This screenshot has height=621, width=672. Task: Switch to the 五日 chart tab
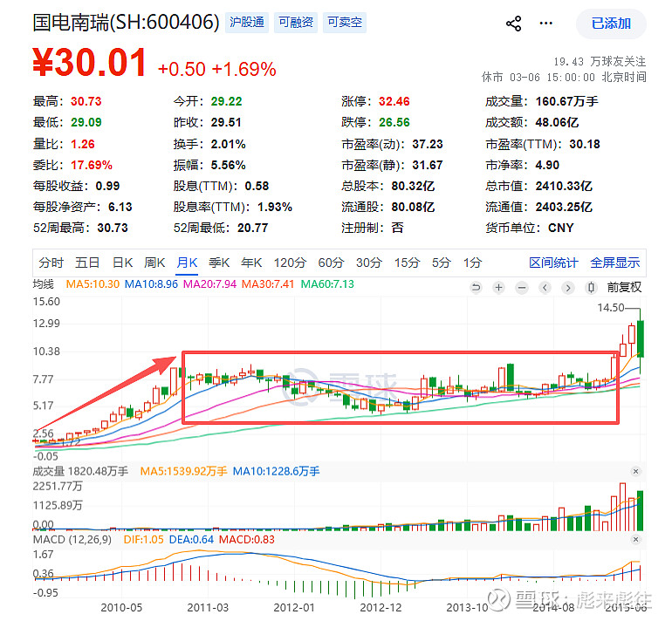pyautogui.click(x=87, y=263)
